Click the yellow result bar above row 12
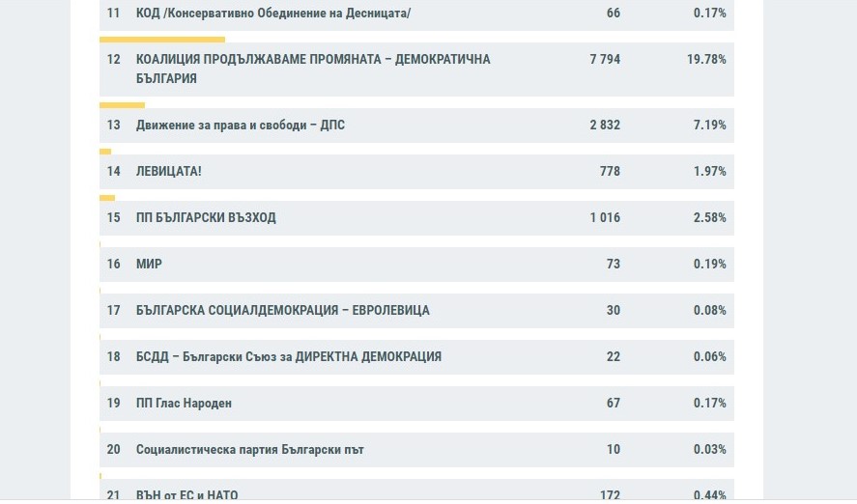This screenshot has height=504, width=857. coord(162,40)
